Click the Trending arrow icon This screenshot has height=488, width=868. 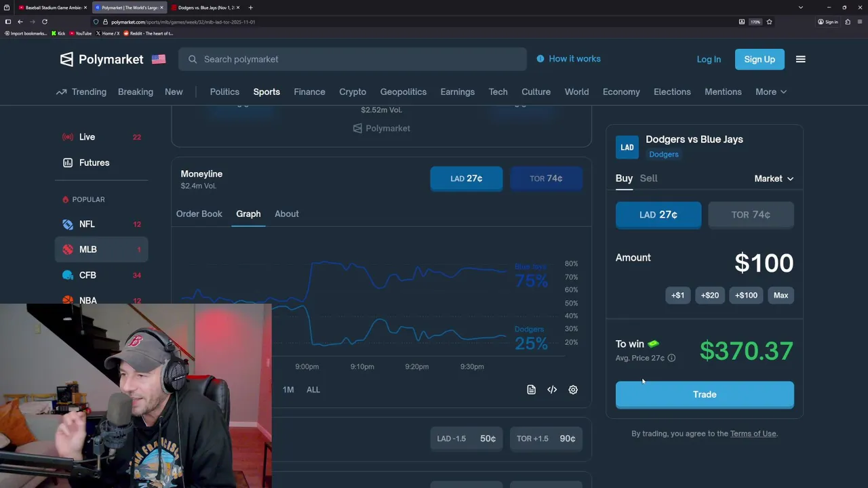coord(62,91)
